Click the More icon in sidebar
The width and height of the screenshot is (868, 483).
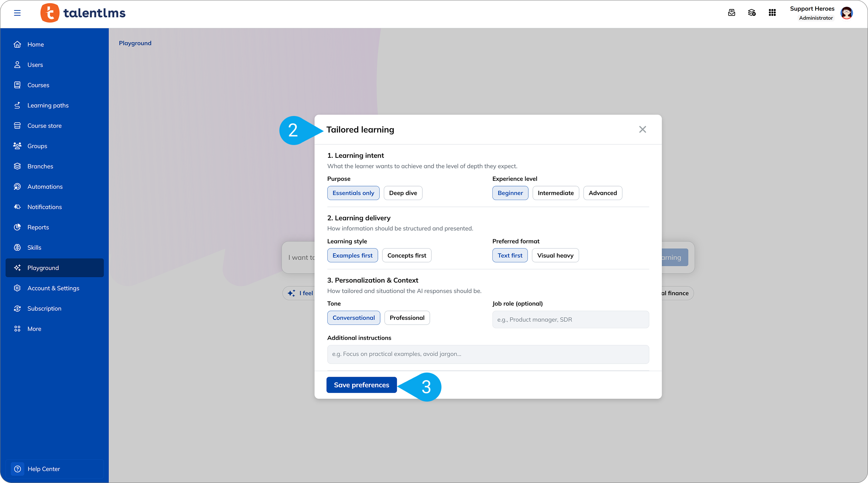point(17,329)
